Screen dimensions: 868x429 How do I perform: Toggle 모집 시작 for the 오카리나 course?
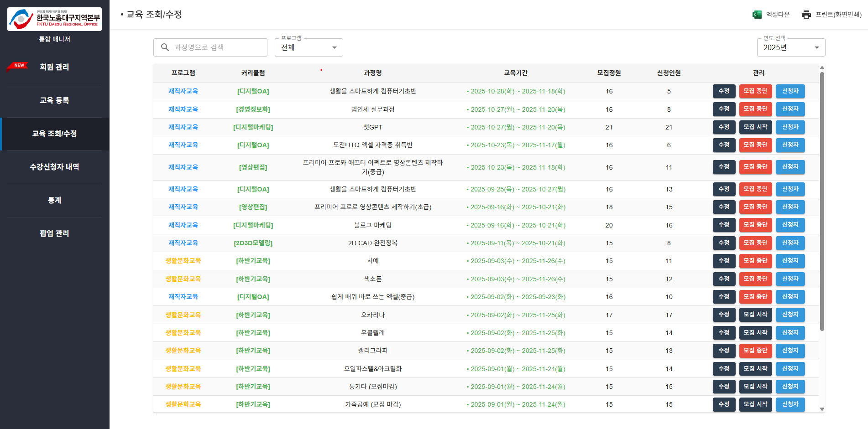(755, 315)
